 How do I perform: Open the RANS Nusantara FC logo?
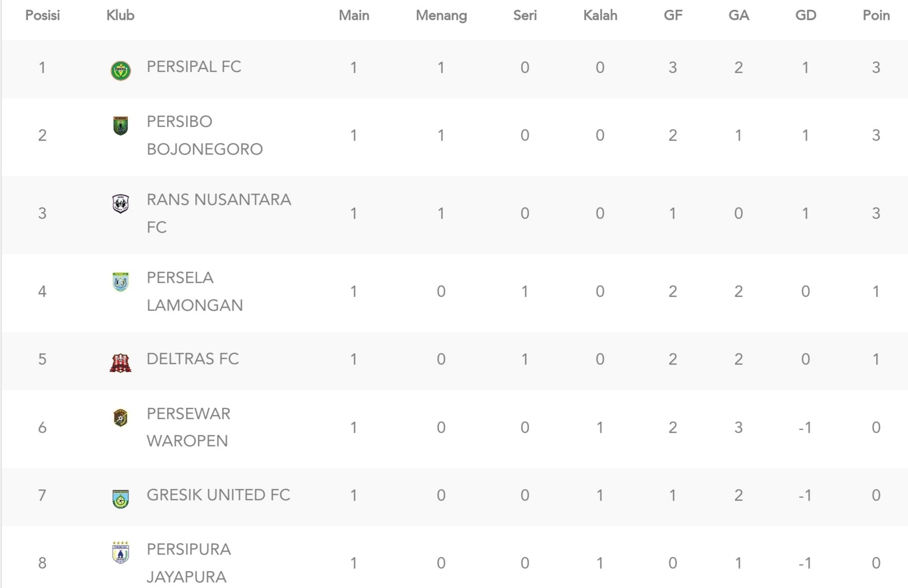[x=120, y=203]
